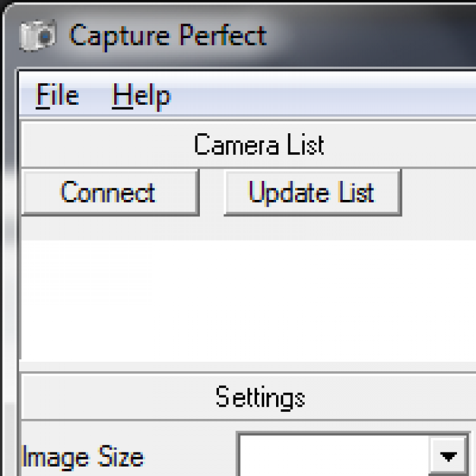Click gray strip beneath the Connect button
This screenshot has height=476, width=476.
[248, 228]
